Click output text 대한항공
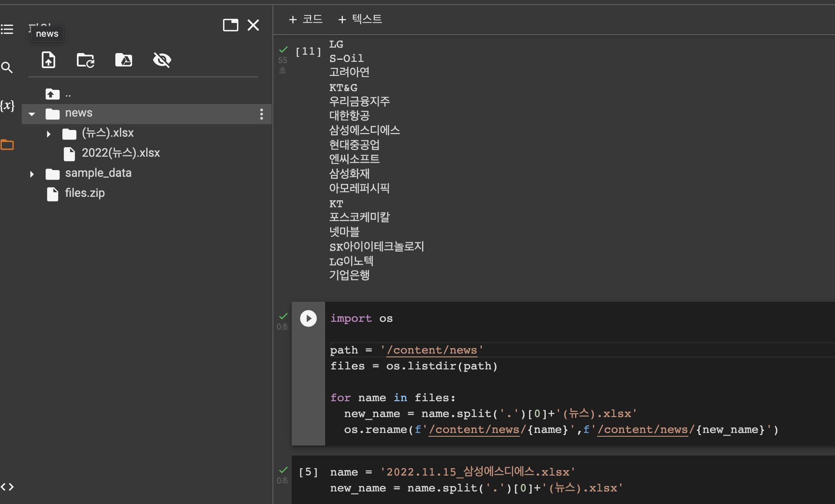The width and height of the screenshot is (835, 504). coord(349,115)
